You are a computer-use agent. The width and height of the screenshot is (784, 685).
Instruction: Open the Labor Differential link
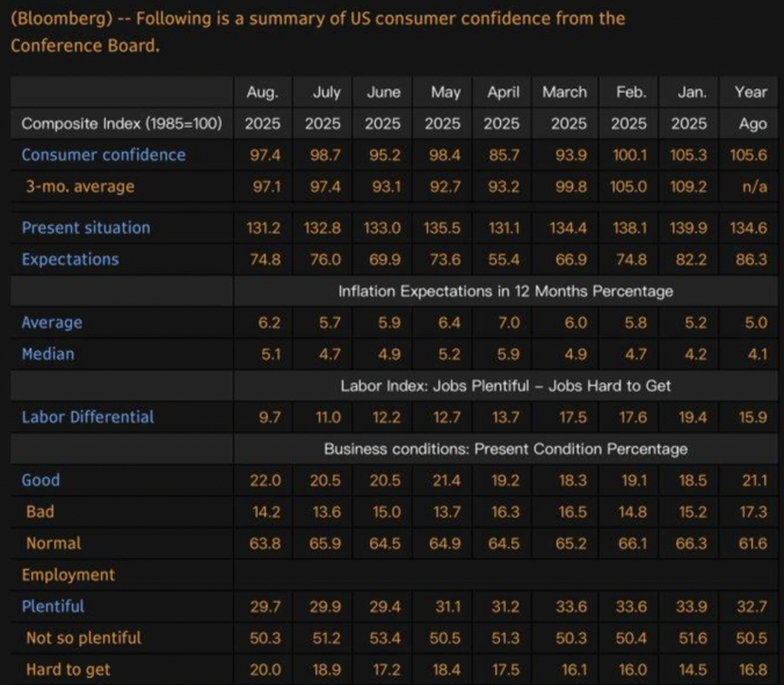pyautogui.click(x=87, y=417)
